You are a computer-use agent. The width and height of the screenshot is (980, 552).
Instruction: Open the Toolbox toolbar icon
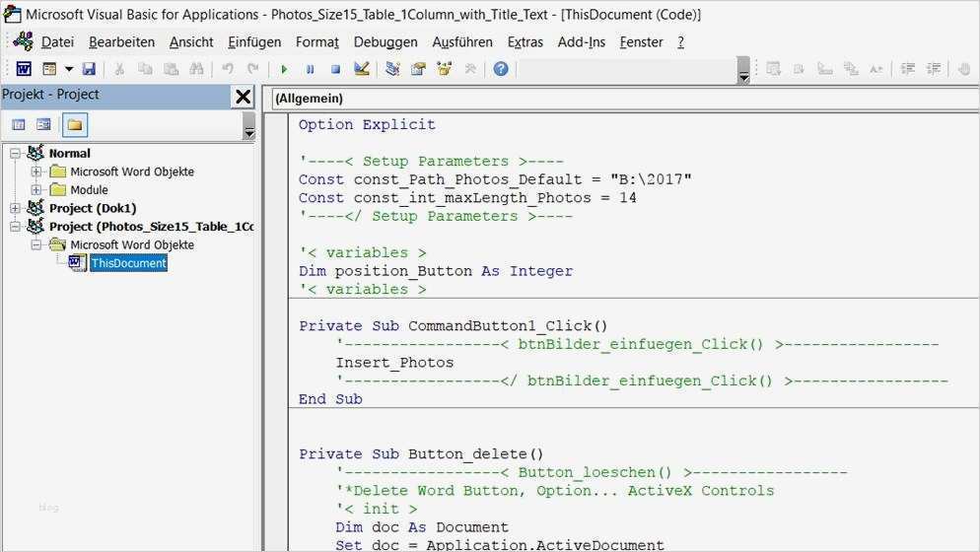point(470,69)
